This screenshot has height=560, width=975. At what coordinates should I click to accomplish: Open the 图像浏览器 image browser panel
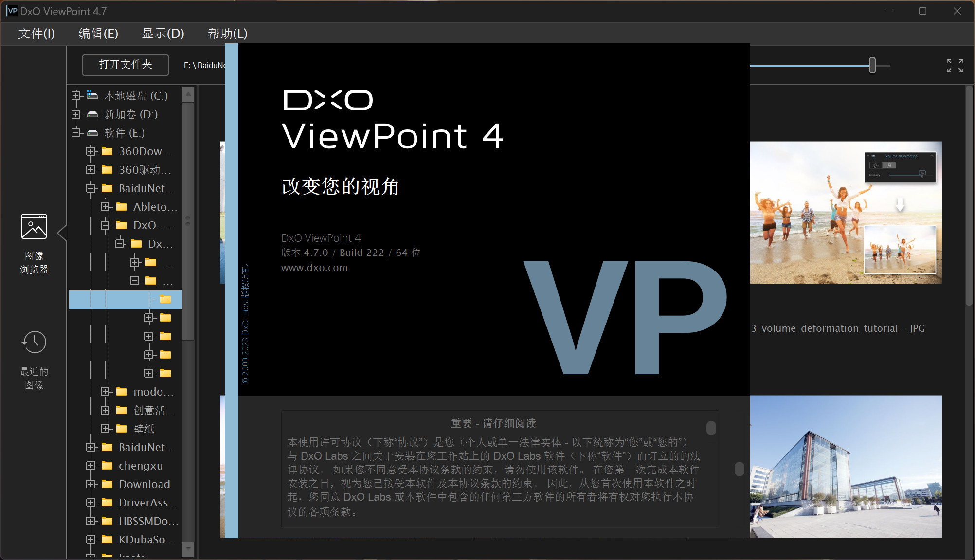point(34,244)
